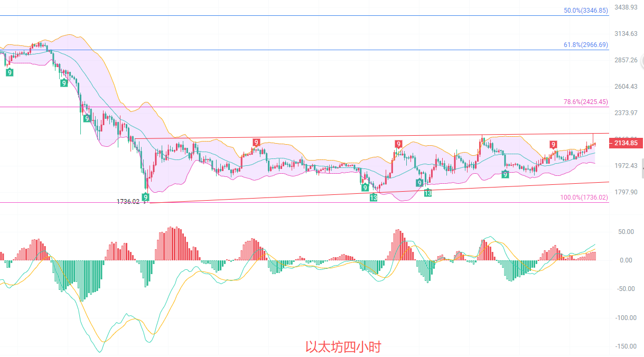Click the leftmost green 9 marker on the chart

click(10, 72)
